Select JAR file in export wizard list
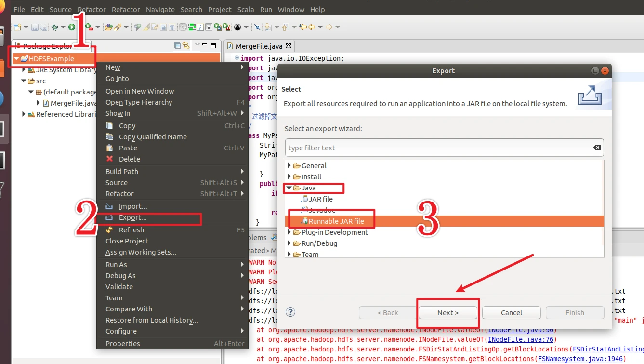This screenshot has width=644, height=364. point(320,199)
